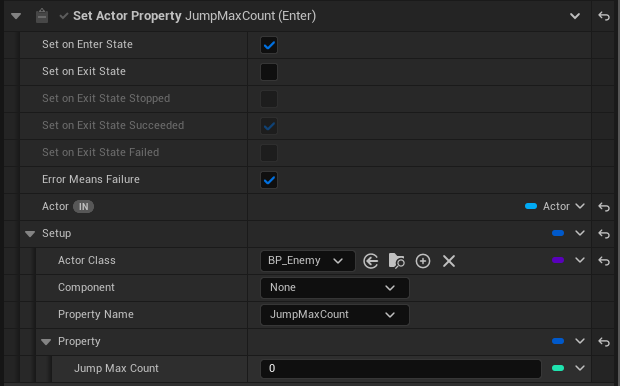Click the Set on Exit State label
The image size is (620, 386).
(84, 71)
